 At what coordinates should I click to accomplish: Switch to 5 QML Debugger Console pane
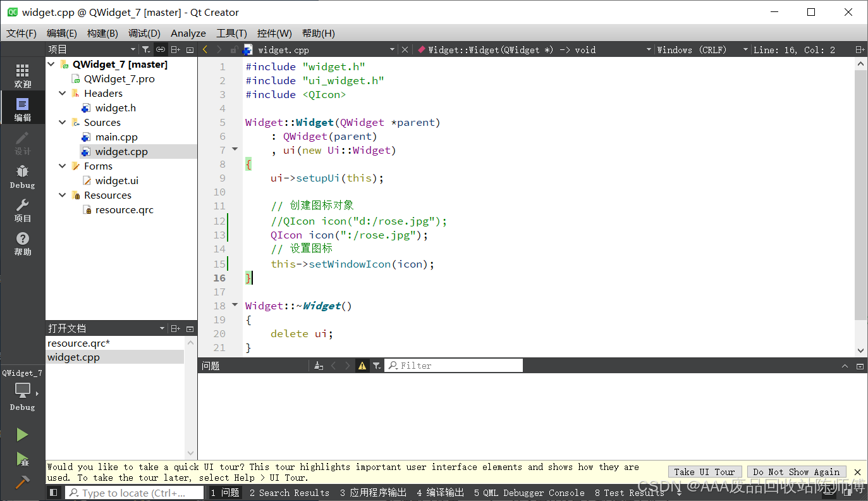(x=529, y=493)
